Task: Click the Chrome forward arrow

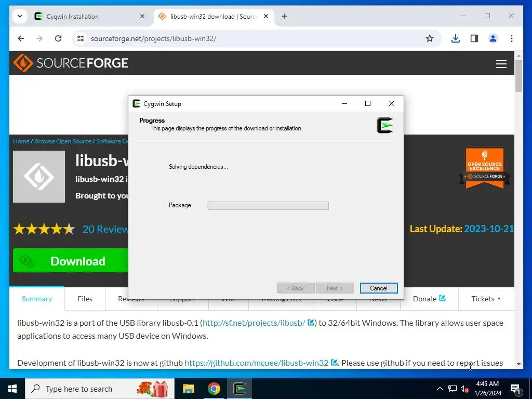Action: tap(39, 38)
